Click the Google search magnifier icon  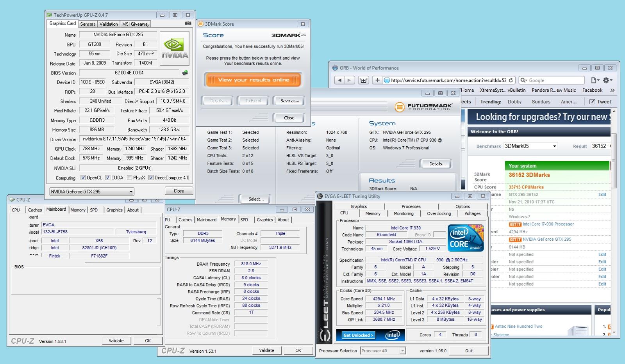coord(523,80)
